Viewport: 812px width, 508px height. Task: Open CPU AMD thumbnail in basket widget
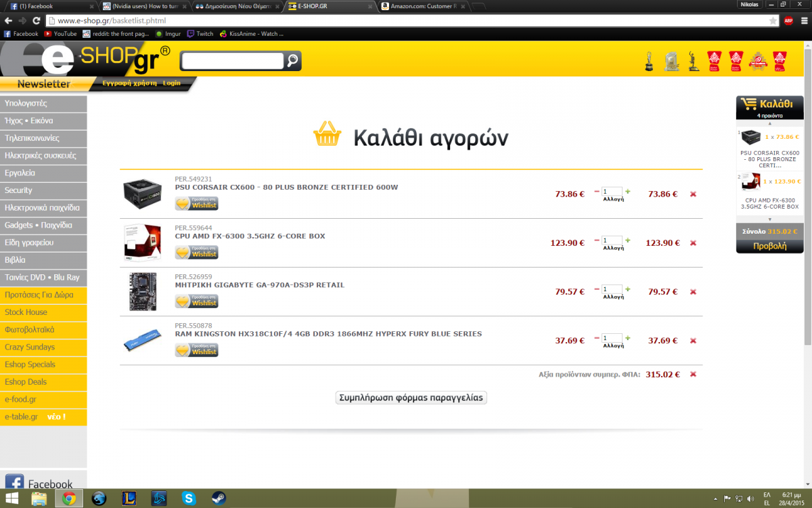coord(751,182)
